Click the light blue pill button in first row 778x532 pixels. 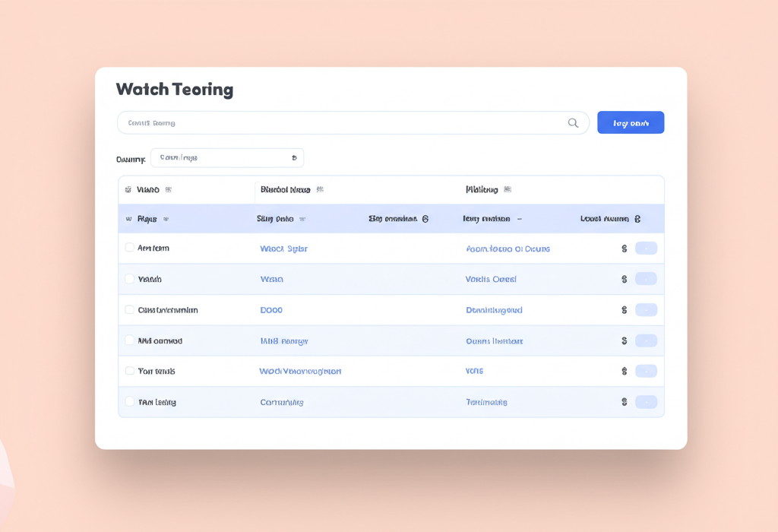(646, 248)
